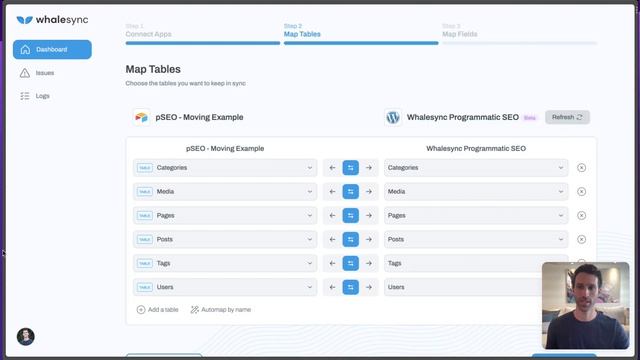Set Posts row to two-way sync
The height and width of the screenshot is (360, 640).
click(351, 239)
